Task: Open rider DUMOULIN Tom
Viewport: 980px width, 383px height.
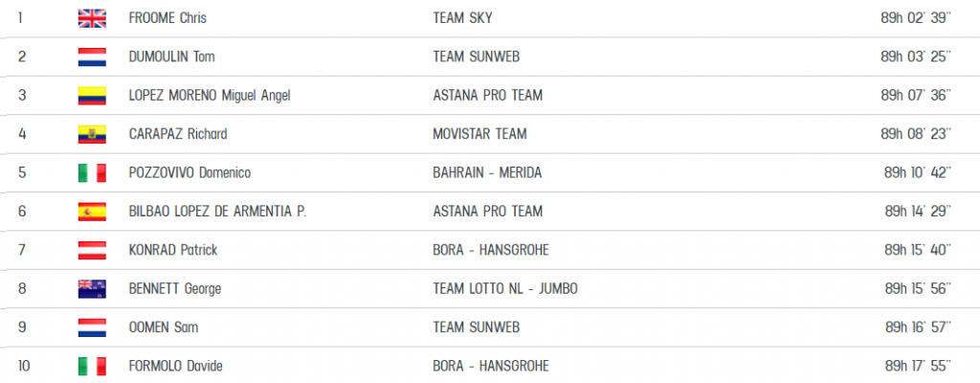Action: (x=170, y=56)
